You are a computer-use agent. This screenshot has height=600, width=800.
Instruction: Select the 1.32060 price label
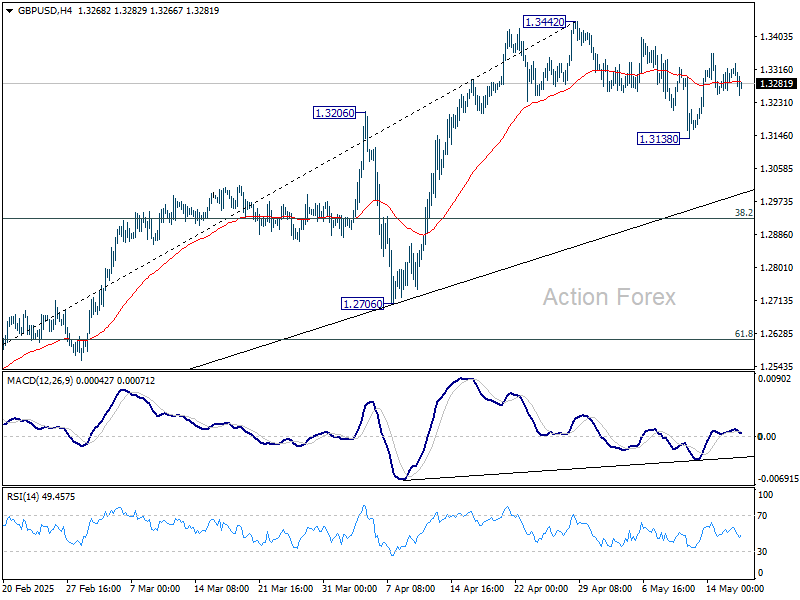click(x=334, y=113)
